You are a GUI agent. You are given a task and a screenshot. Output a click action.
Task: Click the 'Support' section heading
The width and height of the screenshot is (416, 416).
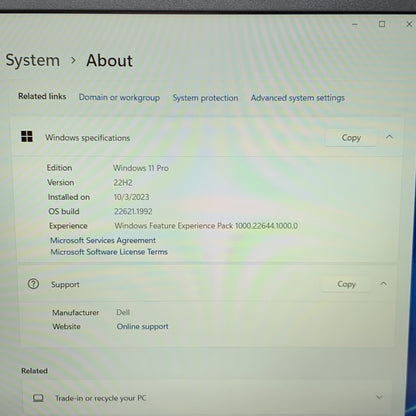click(65, 285)
